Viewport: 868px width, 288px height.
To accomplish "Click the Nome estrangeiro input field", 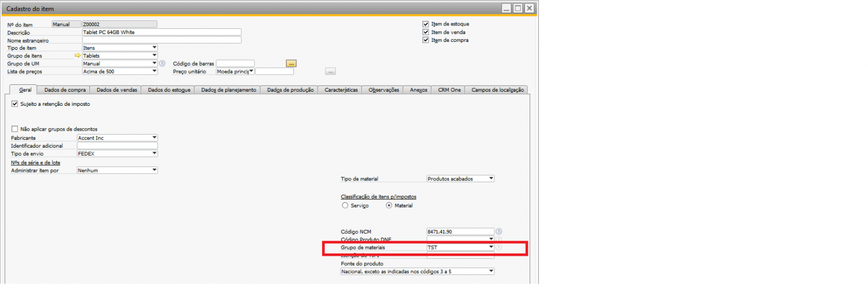I will 161,40.
